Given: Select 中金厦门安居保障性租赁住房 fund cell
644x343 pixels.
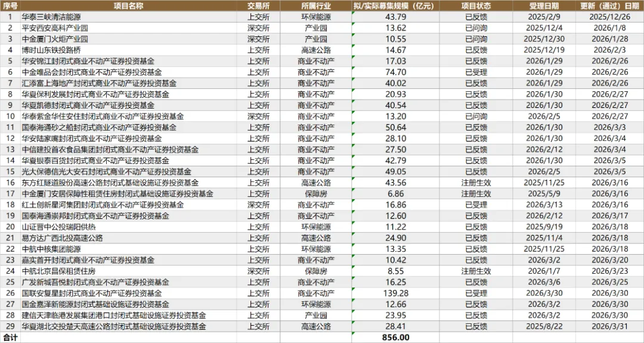Looking at the screenshot, I should point(129,194).
